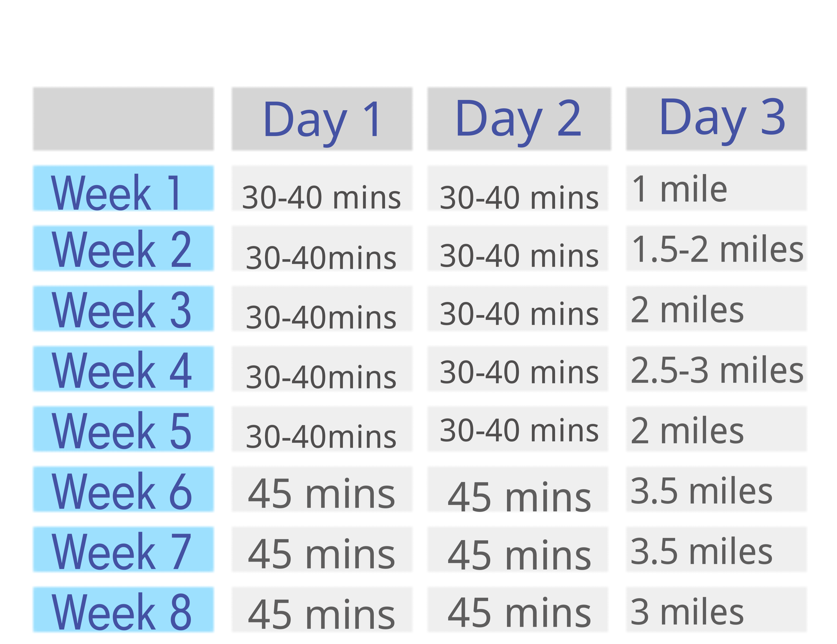Image resolution: width=837 pixels, height=644 pixels.
Task: Select the Day 3 column header
Action: pyautogui.click(x=716, y=119)
